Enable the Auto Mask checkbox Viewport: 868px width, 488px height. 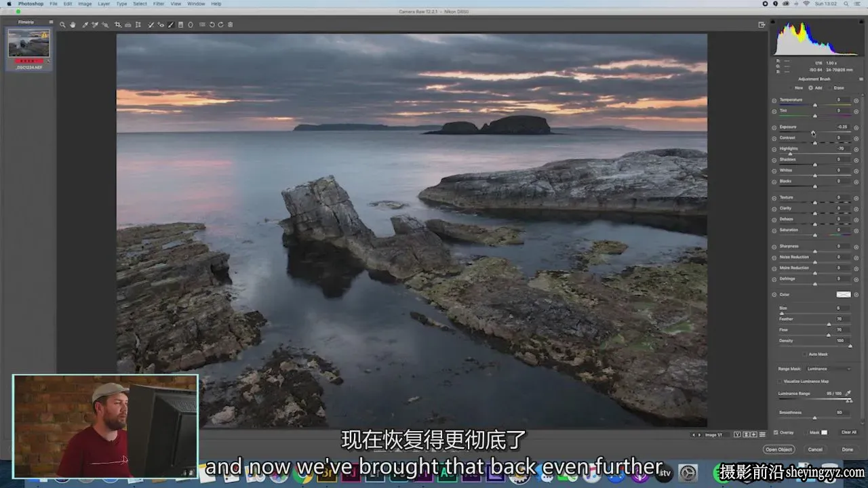pos(806,354)
